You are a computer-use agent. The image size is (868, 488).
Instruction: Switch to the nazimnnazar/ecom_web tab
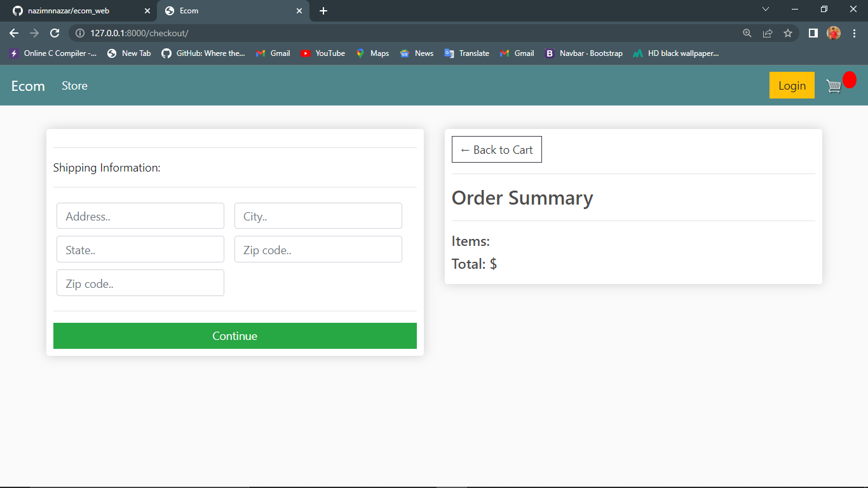[79, 11]
